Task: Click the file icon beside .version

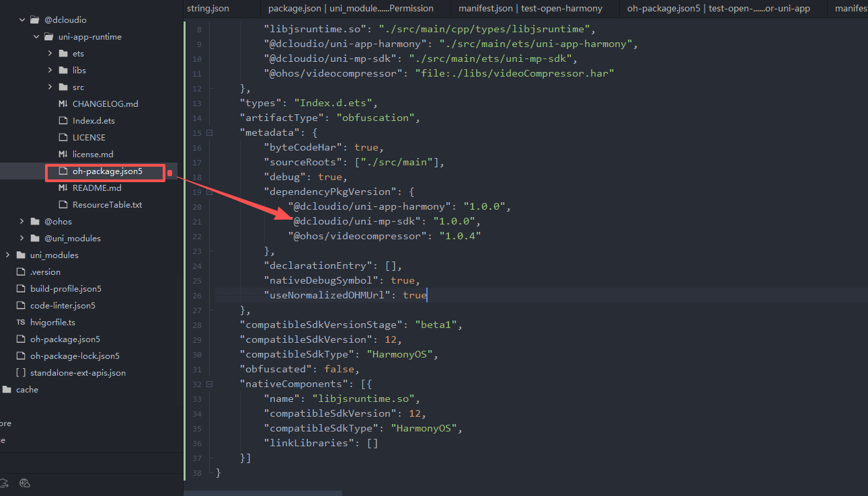Action: (20, 272)
